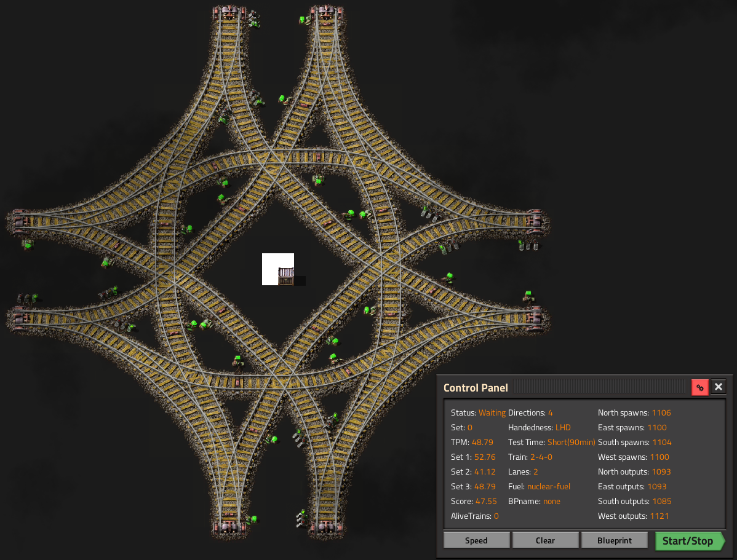Click the South outputs: 1085 counter
The height and width of the screenshot is (560, 737).
(x=634, y=501)
